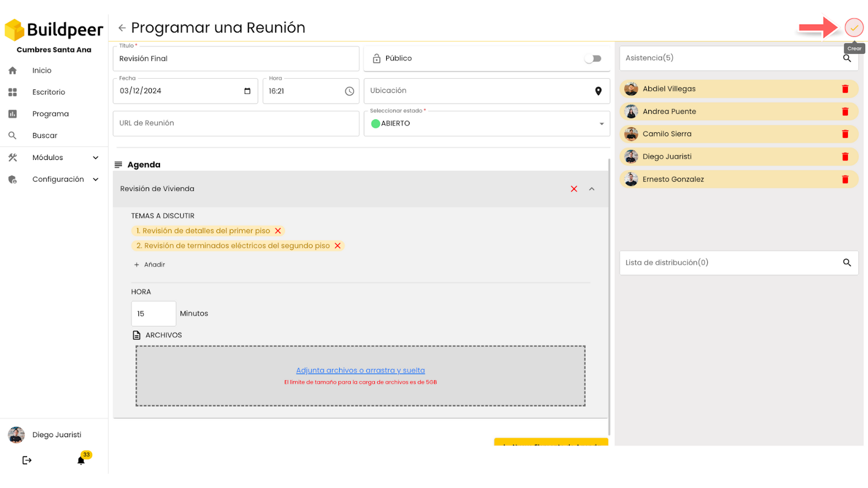The height and width of the screenshot is (488, 868).
Task: Click the Cumbres Santa Ana project name
Action: pyautogui.click(x=54, y=50)
